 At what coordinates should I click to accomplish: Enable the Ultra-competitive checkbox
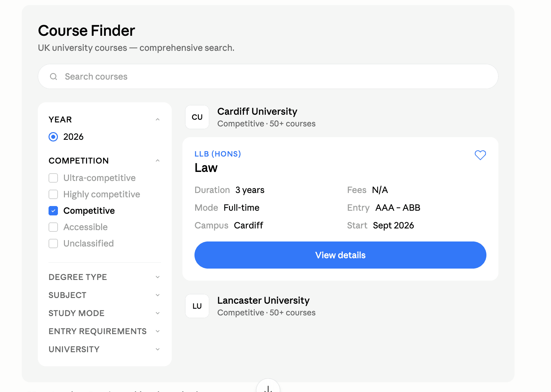53,178
